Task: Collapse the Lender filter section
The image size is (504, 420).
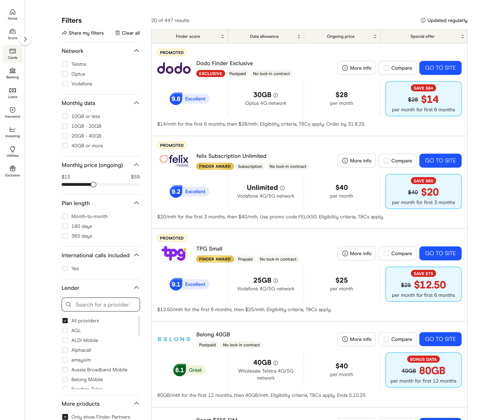Action: [136, 288]
